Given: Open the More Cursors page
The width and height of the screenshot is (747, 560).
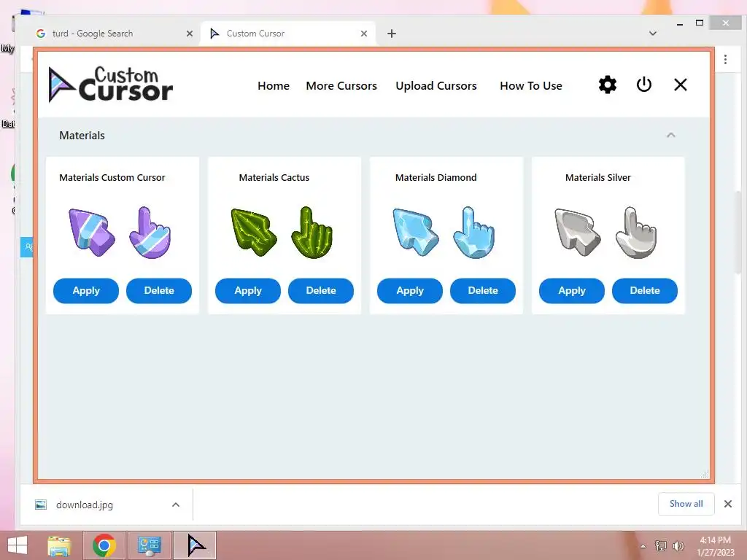Looking at the screenshot, I should click(x=341, y=86).
